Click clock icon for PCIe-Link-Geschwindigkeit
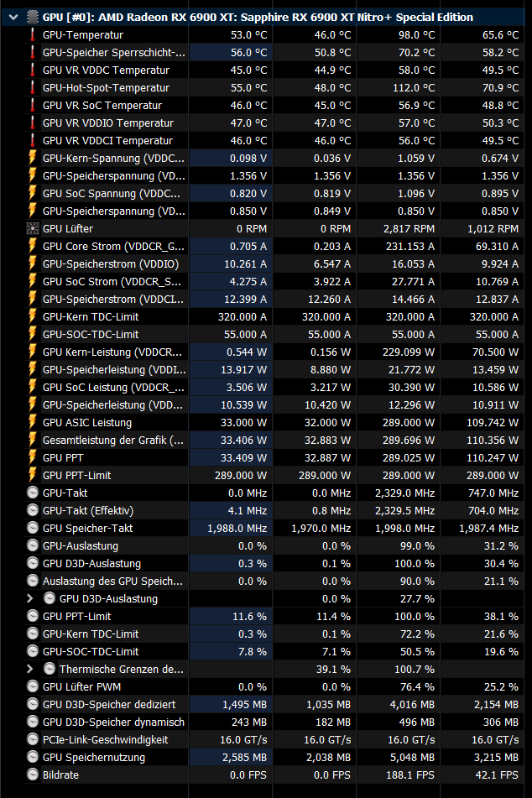Screen dimensions: 532x798 pos(33,739)
